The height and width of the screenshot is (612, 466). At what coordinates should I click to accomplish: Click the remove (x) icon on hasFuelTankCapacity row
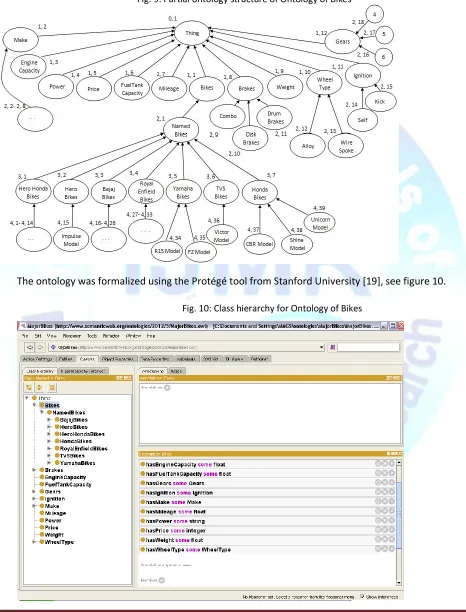(x=385, y=473)
